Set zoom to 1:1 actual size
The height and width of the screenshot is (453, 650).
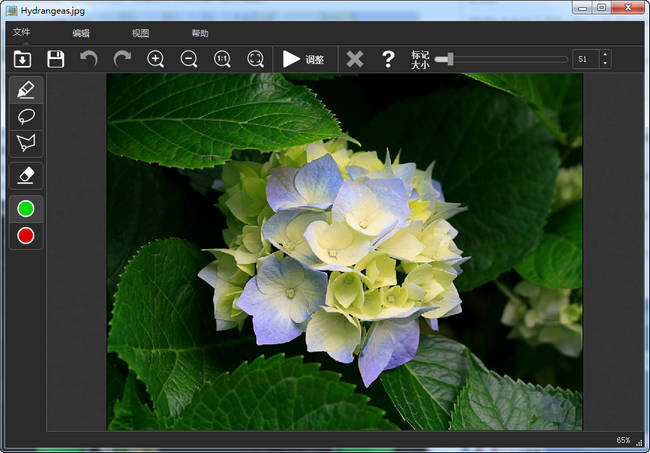tap(222, 59)
